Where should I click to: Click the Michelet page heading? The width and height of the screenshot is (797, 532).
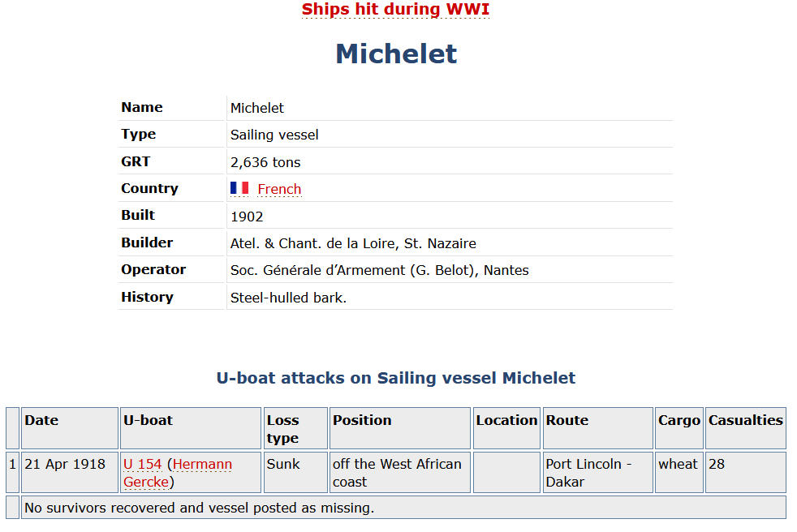(396, 54)
